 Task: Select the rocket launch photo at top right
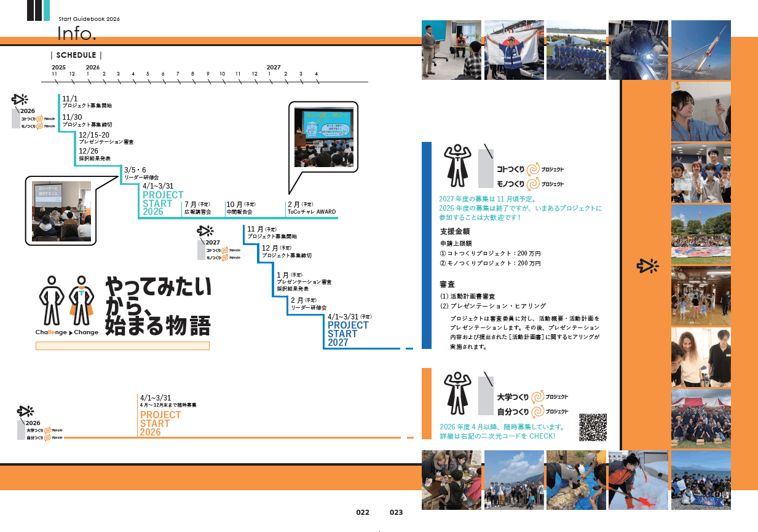[x=701, y=50]
